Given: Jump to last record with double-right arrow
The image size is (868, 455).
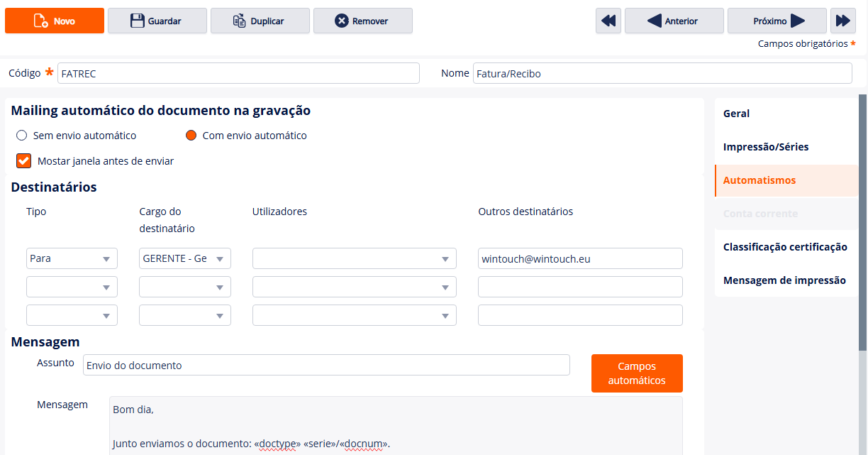Looking at the screenshot, I should [x=842, y=21].
